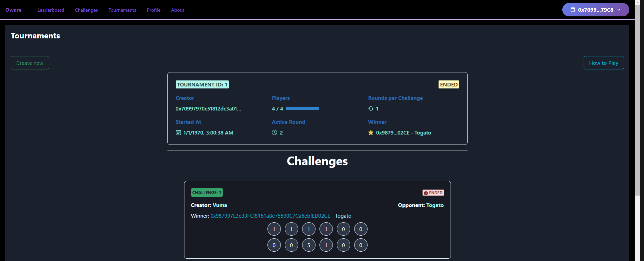The height and width of the screenshot is (261, 644).
Task: Select the Tournaments nav item
Action: pyautogui.click(x=122, y=10)
